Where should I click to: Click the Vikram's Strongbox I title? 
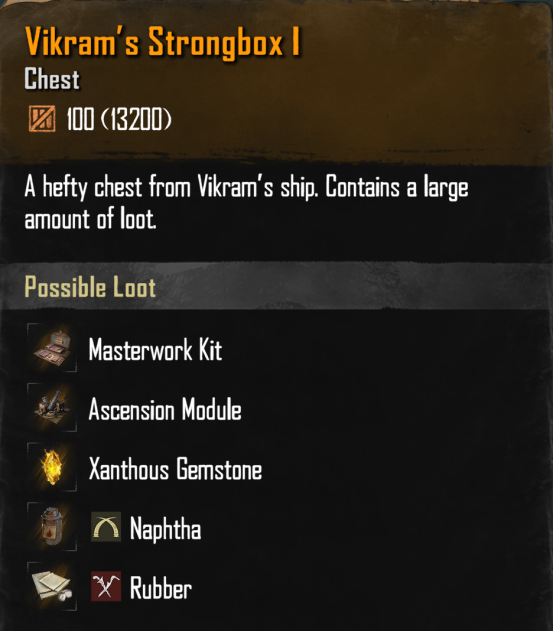coord(163,42)
